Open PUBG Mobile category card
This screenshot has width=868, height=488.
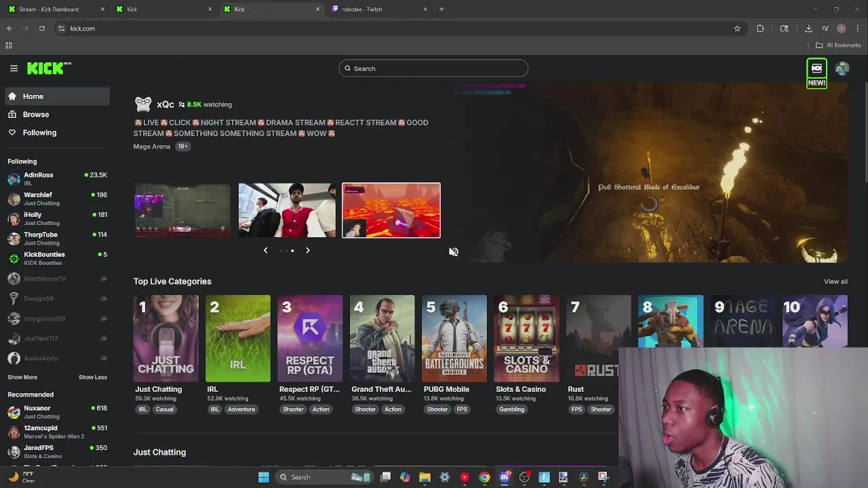pyautogui.click(x=454, y=338)
